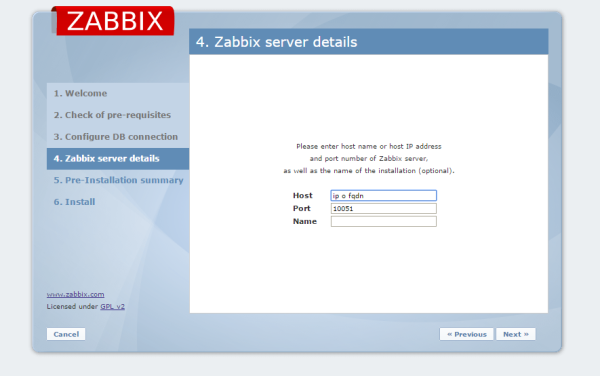The height and width of the screenshot is (376, 600).
Task: Select step 6. Install in sidebar
Action: pyautogui.click(x=74, y=202)
